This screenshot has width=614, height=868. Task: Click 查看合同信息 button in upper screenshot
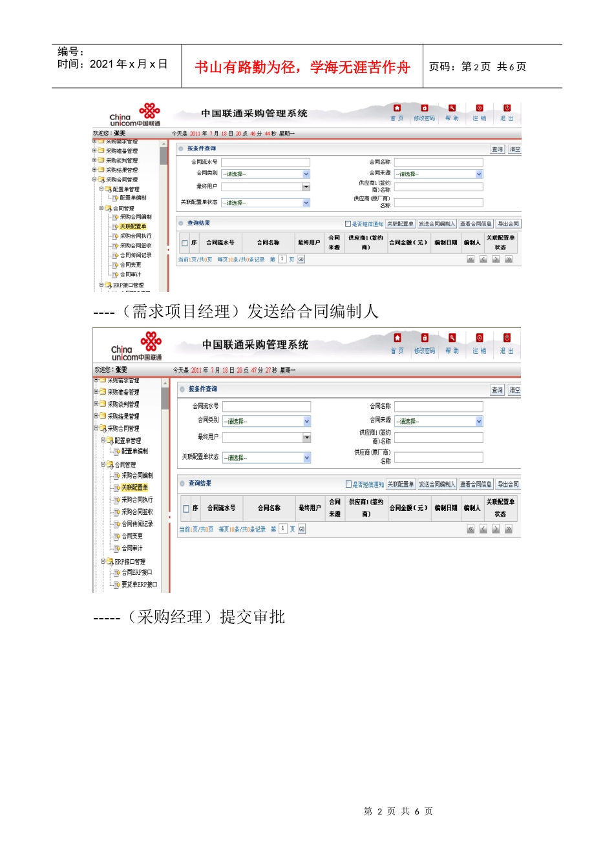pyautogui.click(x=476, y=224)
